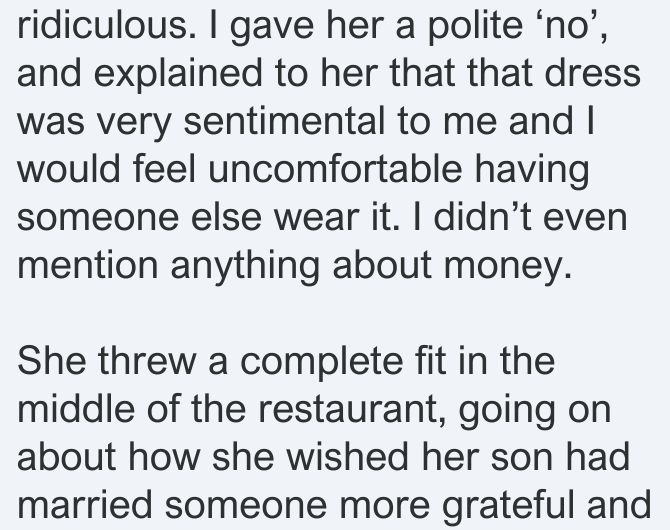Click the word 'middle' in the text

[76, 408]
